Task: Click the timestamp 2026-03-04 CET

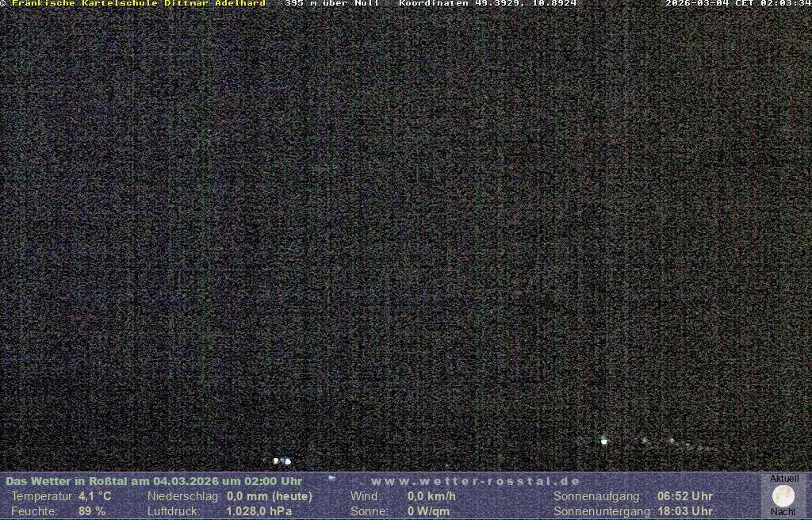Action: tap(737, 4)
